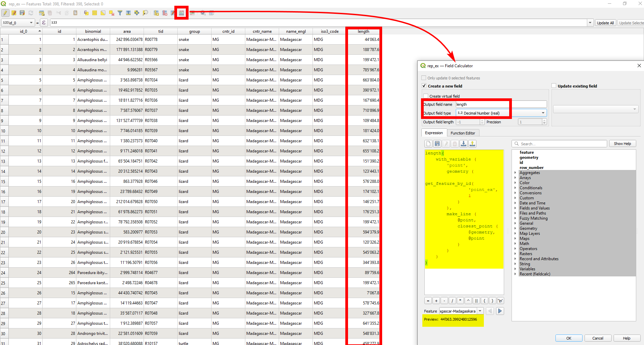Click move selection to top icon
Screen dimensions: 644x345
tap(128, 13)
